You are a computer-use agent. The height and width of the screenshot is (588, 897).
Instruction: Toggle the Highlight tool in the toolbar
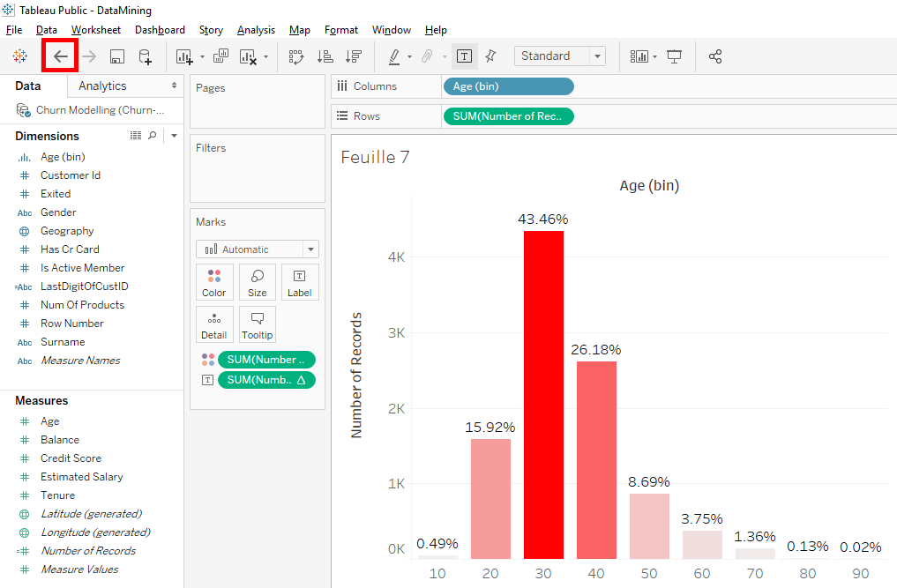(394, 56)
